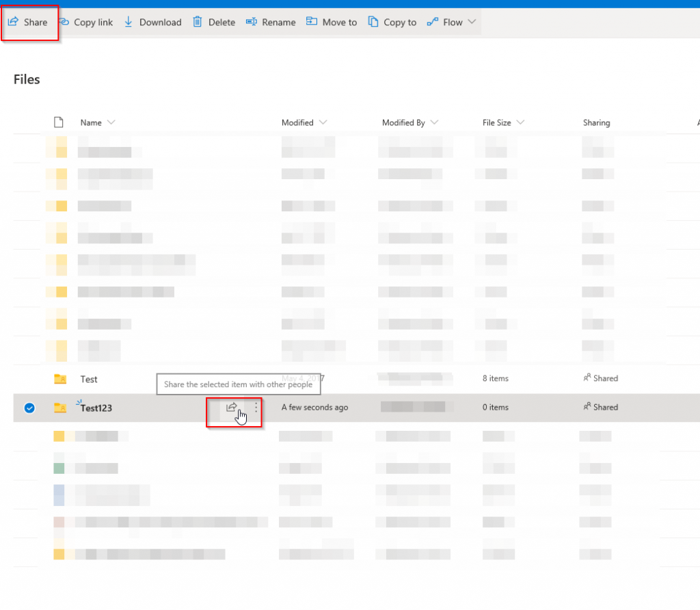The width and height of the screenshot is (700, 610).
Task: Click the Move to icon
Action: 312,22
